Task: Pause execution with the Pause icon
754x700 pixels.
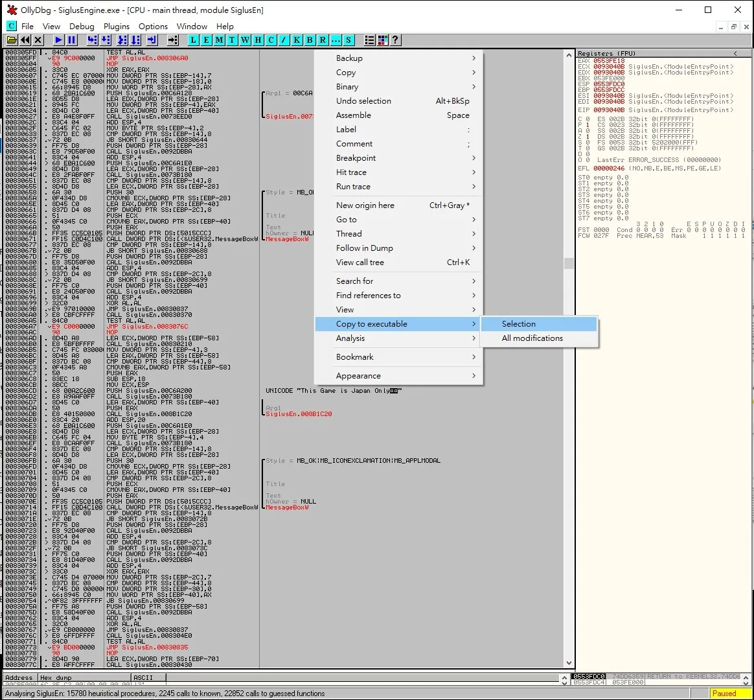Action: 72,40
